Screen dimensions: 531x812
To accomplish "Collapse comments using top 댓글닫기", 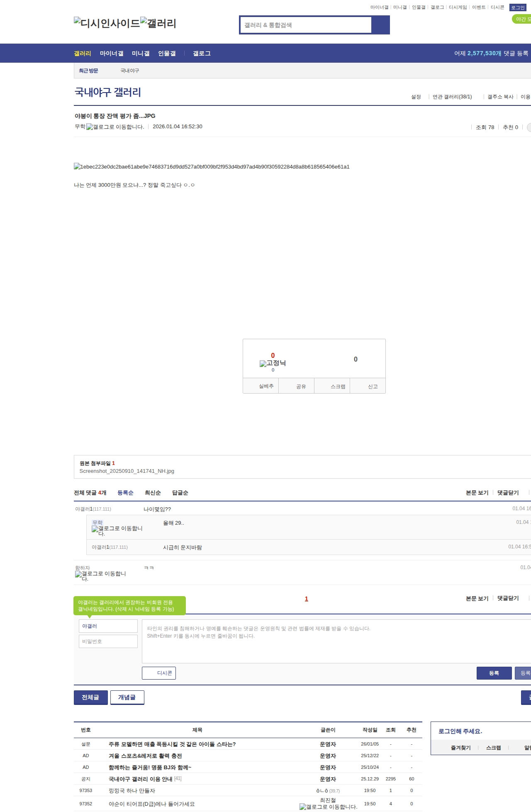I will coord(508,493).
